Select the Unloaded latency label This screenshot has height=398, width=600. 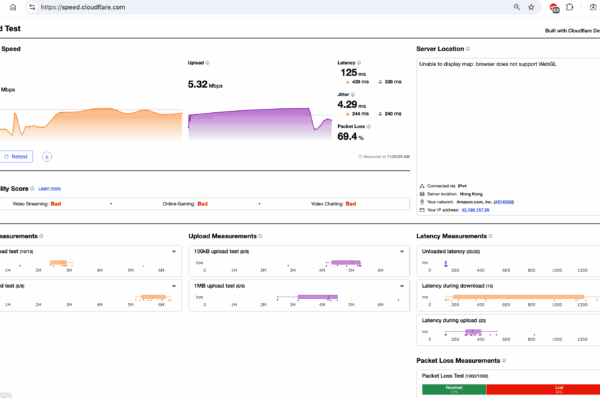point(443,251)
